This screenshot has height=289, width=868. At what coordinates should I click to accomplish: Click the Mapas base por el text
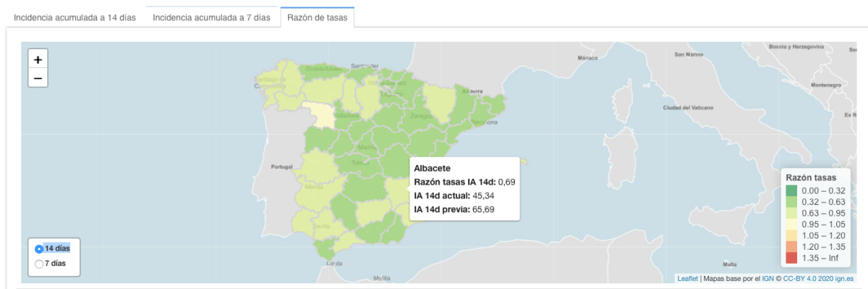pos(733,278)
